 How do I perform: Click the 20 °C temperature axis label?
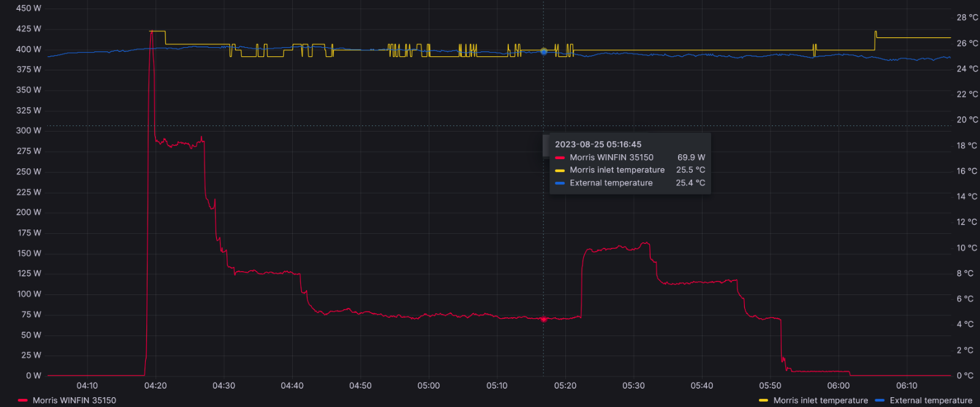click(x=967, y=120)
